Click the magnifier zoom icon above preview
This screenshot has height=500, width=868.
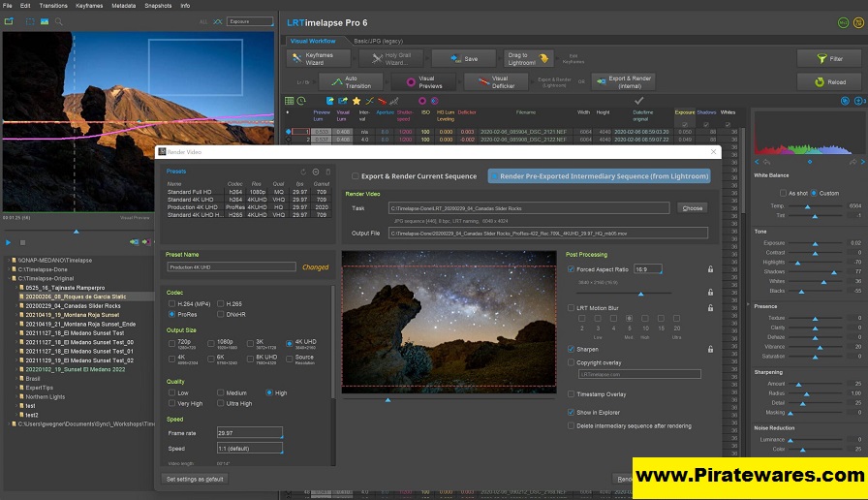click(59, 20)
